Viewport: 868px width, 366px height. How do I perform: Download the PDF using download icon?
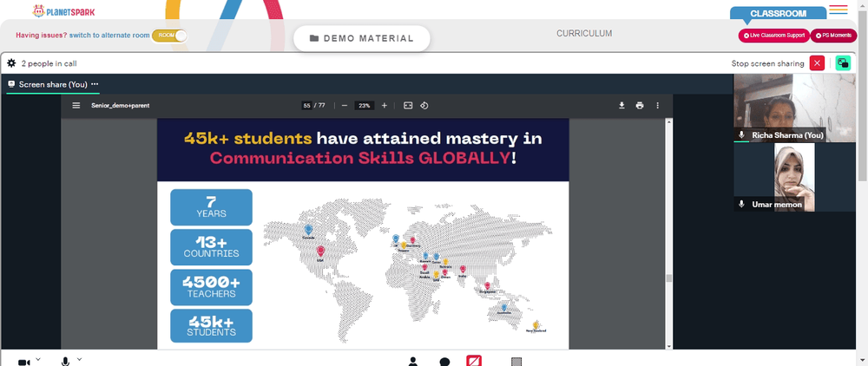click(x=621, y=106)
